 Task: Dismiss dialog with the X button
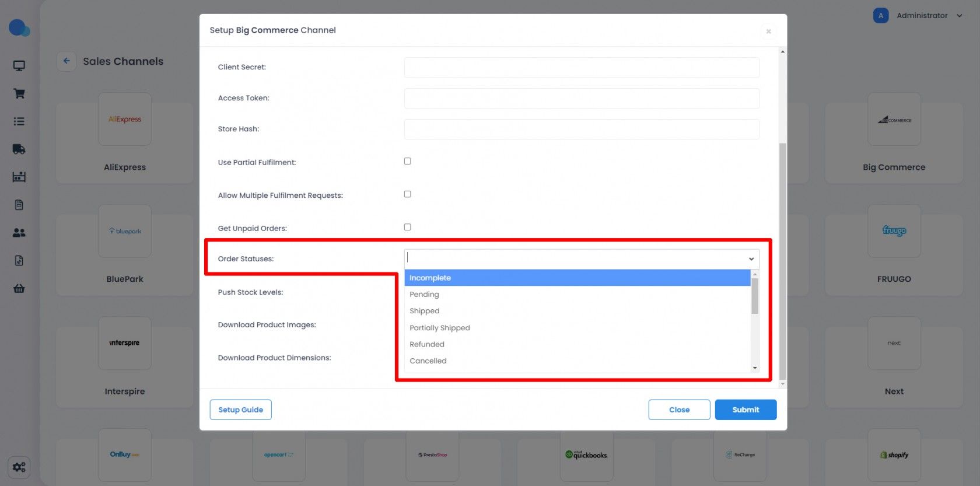point(768,32)
